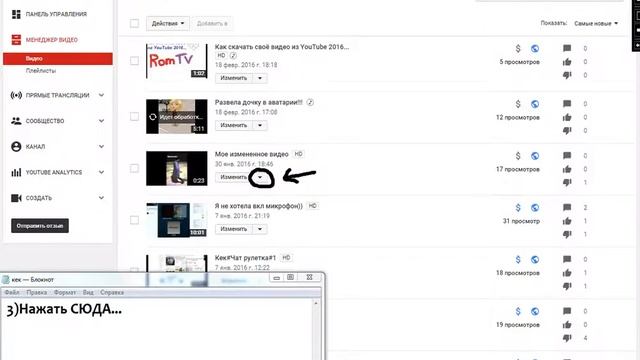Click globe icon for Мое измененное видео
Image resolution: width=640 pixels, height=360 pixels.
coord(535,156)
